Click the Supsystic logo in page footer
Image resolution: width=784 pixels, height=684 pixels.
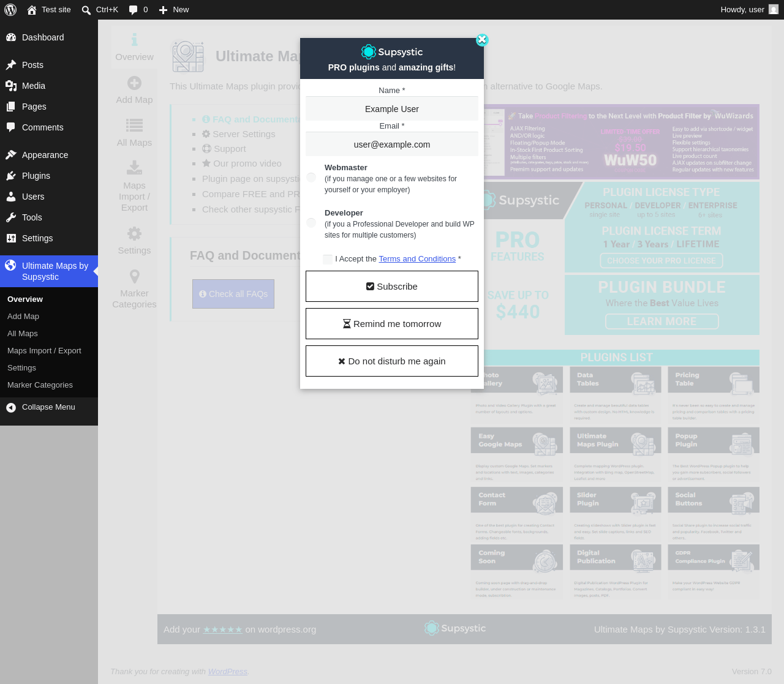click(x=455, y=628)
